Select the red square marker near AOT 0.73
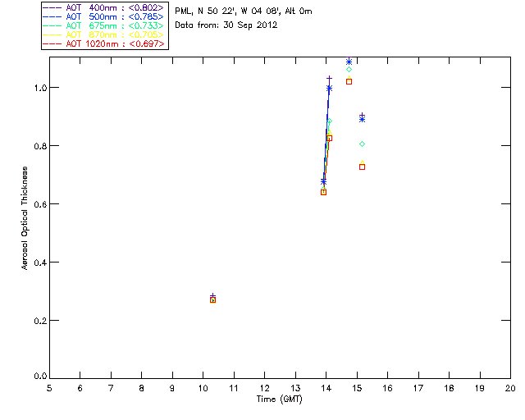The height and width of the screenshot is (420, 525). [x=362, y=167]
